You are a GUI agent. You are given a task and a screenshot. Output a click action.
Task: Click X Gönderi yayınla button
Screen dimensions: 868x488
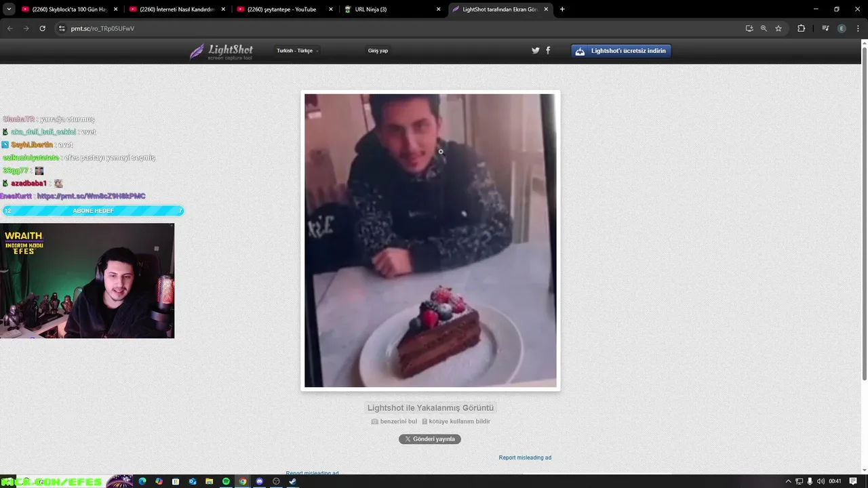pyautogui.click(x=430, y=439)
